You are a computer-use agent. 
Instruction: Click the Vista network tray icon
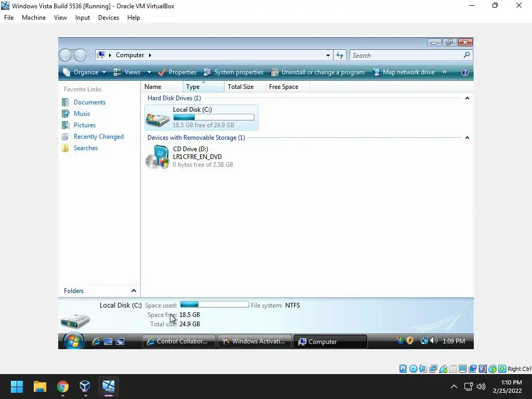pyautogui.click(x=424, y=341)
